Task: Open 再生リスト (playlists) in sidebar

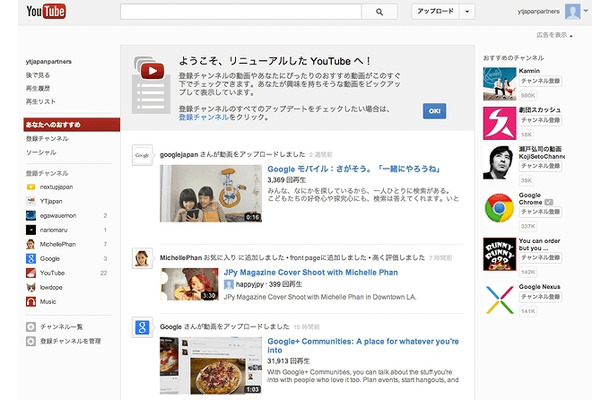Action: (40, 102)
